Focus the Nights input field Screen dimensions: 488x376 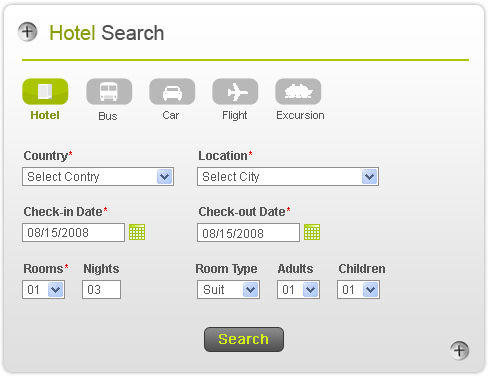(101, 289)
